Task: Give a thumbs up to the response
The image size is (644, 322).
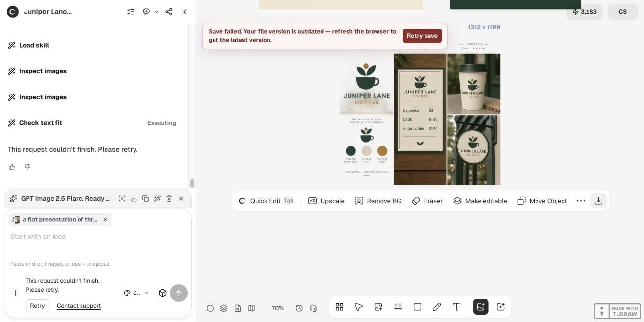Action: coord(12,167)
